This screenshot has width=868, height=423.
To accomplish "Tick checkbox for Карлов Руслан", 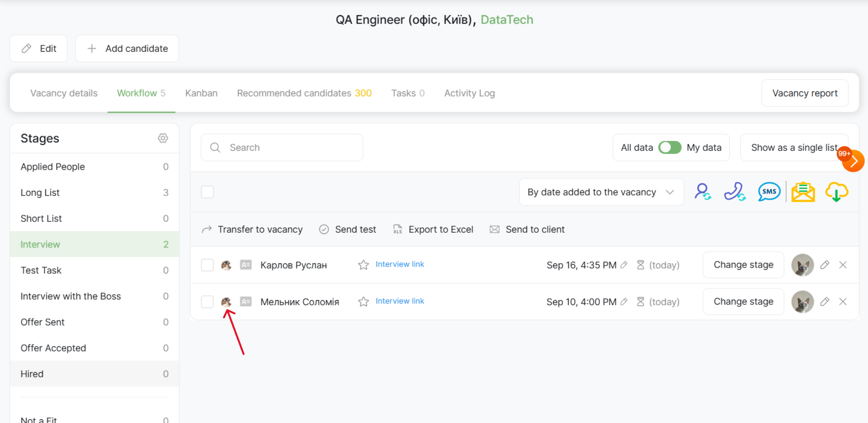I will click(x=207, y=265).
